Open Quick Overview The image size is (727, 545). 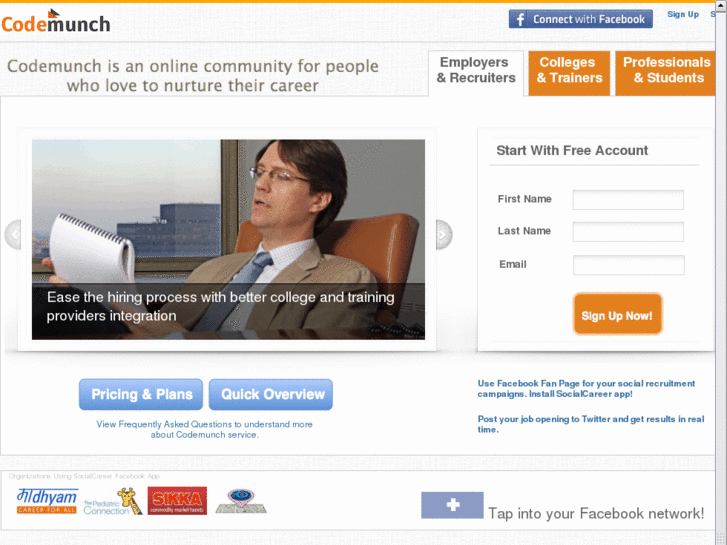click(271, 395)
